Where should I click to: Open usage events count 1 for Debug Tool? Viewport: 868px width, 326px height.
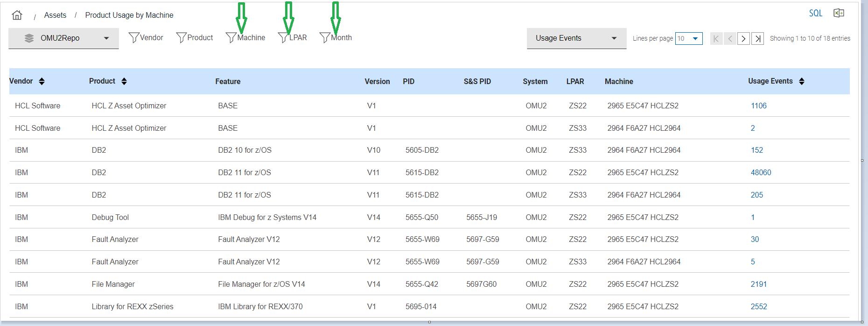pyautogui.click(x=752, y=217)
